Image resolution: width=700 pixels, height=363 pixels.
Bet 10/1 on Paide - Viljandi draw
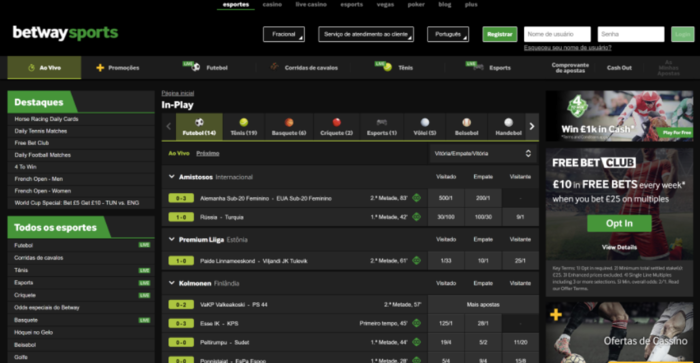click(x=483, y=260)
